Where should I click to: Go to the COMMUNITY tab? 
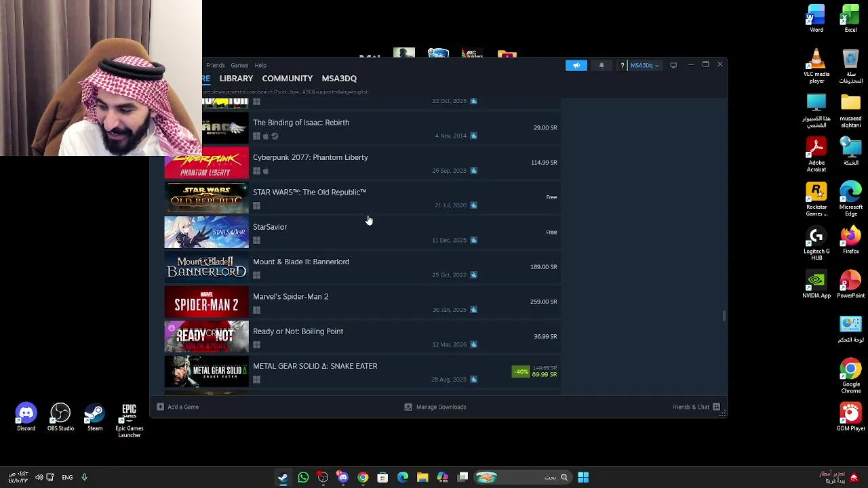[x=288, y=79]
